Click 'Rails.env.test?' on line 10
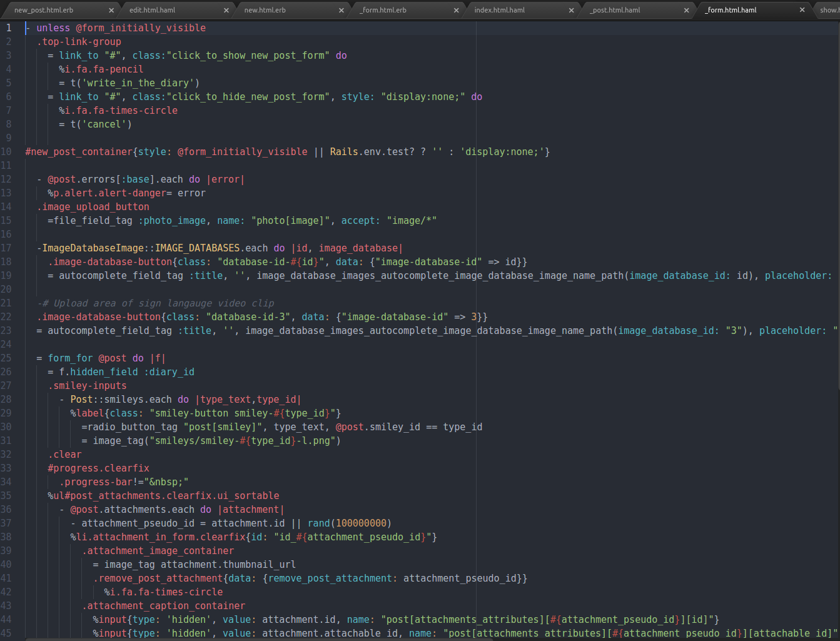The height and width of the screenshot is (641, 840). pos(373,152)
